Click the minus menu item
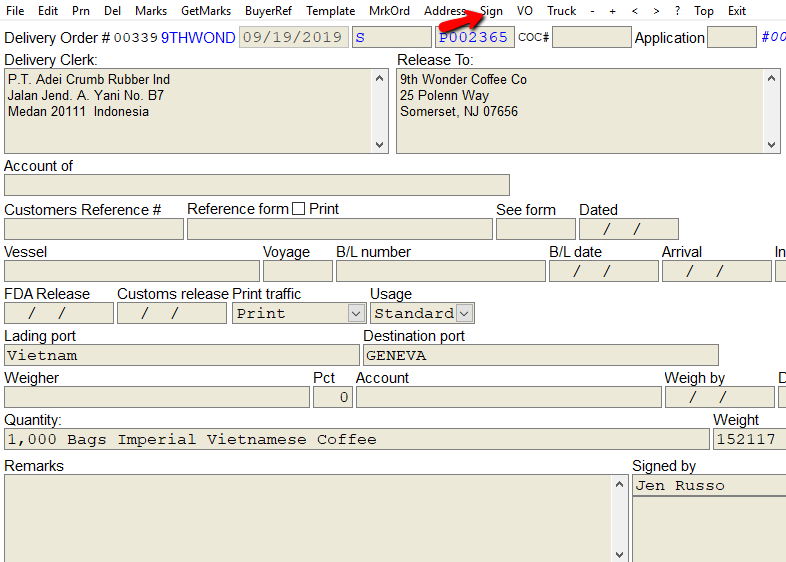The height and width of the screenshot is (562, 786). click(x=593, y=11)
